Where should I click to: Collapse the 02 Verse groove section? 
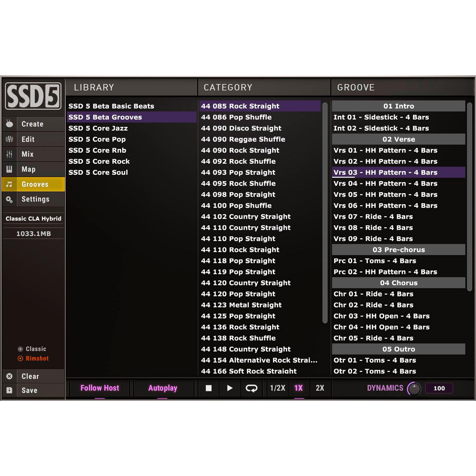[x=399, y=139]
